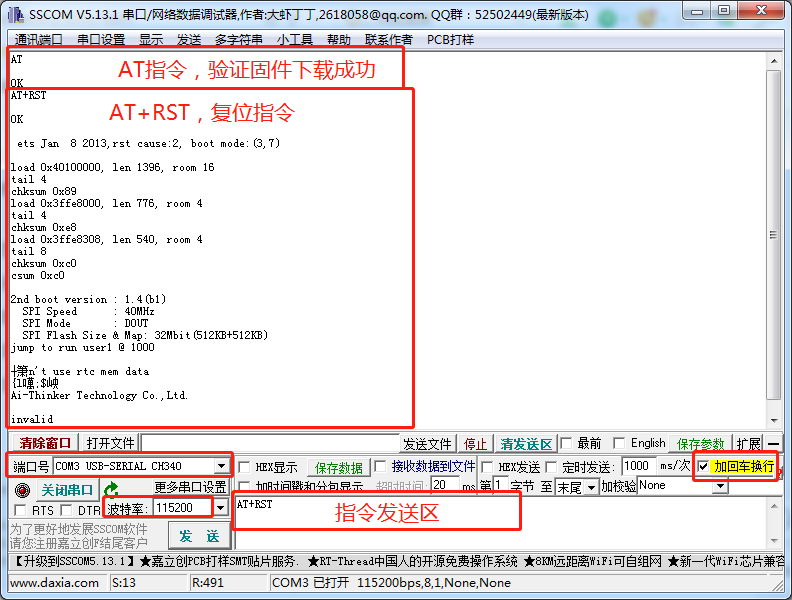Click the 'Ai-Thinker Technology Co.,Ltd.' output line
The width and height of the screenshot is (792, 600).
[99, 395]
